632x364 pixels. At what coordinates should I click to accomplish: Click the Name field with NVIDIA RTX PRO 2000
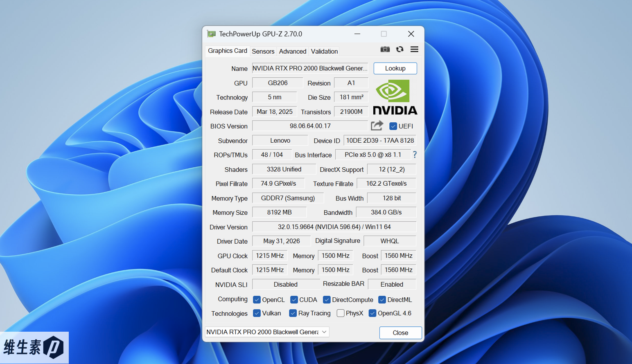click(310, 68)
